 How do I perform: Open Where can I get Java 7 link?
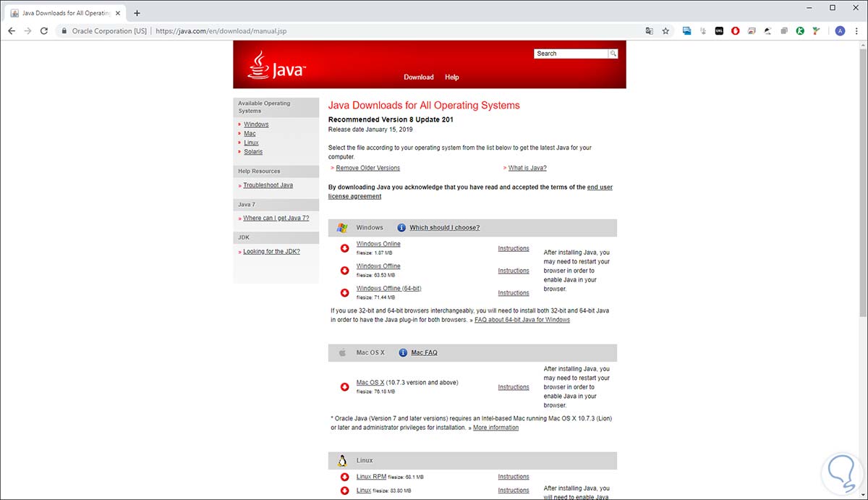point(276,219)
